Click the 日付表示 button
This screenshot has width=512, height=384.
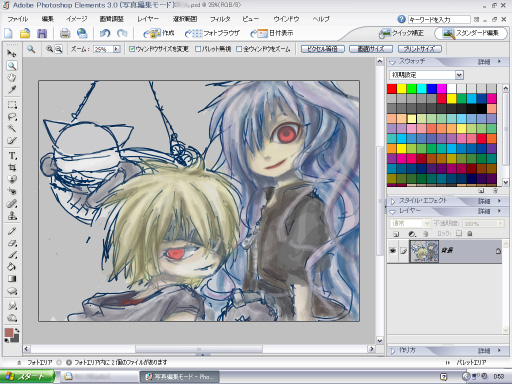272,33
